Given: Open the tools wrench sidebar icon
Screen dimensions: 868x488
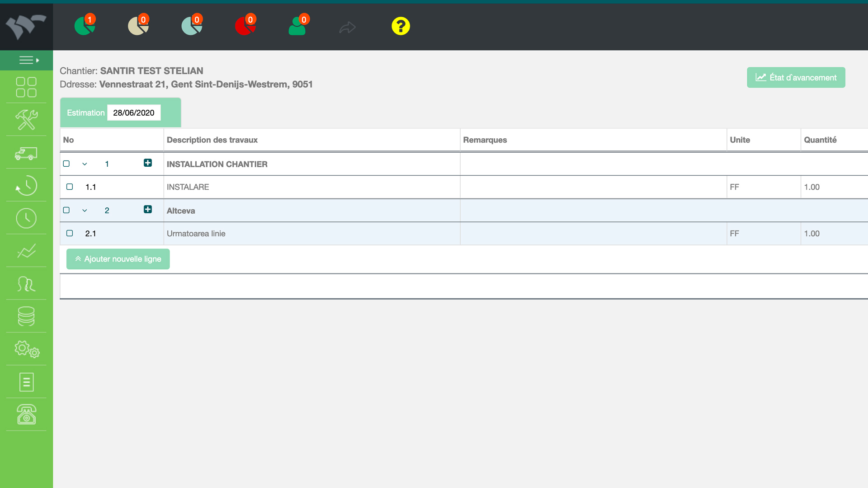Looking at the screenshot, I should pos(26,120).
